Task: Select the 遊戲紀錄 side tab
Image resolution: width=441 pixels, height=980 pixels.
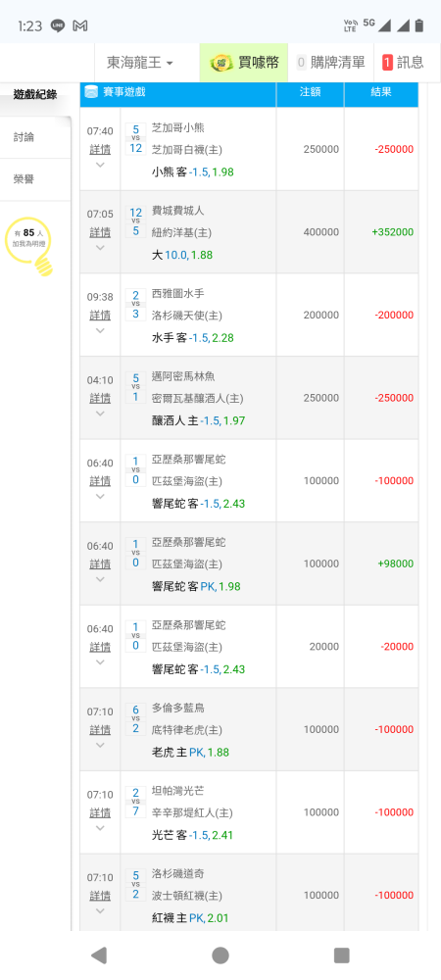Action: [35, 95]
